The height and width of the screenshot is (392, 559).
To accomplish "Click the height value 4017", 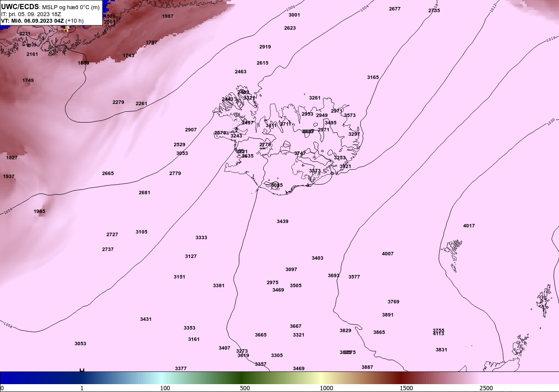I will pyautogui.click(x=469, y=226).
